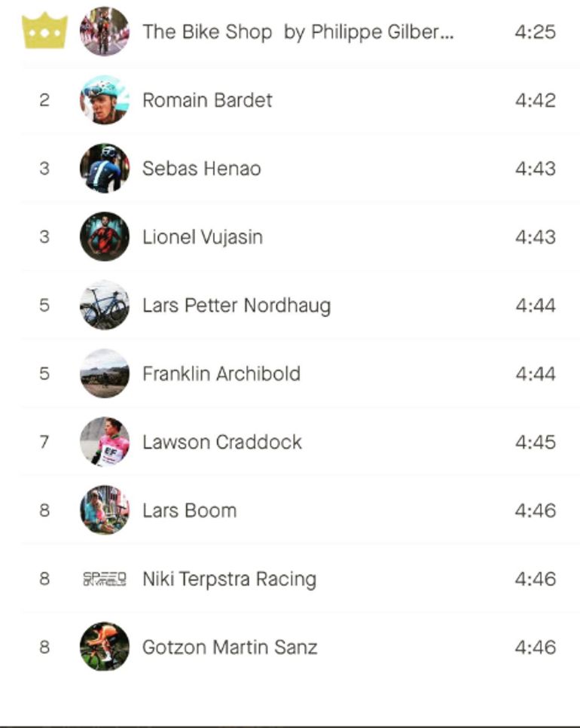Open Gotzon Martin Sanz's 4:46 effort
This screenshot has width=580, height=728.
pos(535,647)
